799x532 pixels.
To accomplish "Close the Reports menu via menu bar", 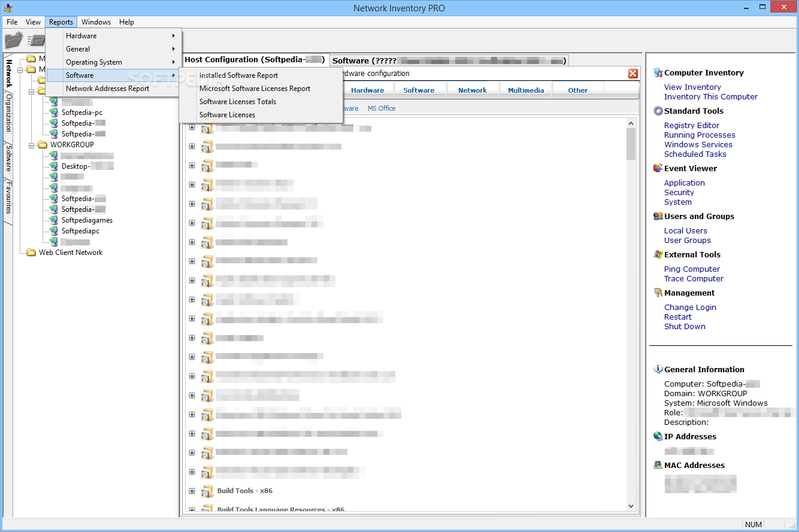I will pyautogui.click(x=61, y=22).
